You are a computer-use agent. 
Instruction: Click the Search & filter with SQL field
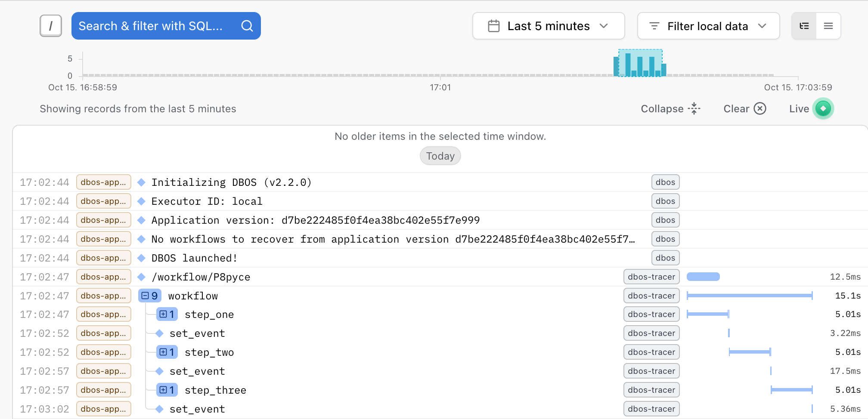(151, 26)
